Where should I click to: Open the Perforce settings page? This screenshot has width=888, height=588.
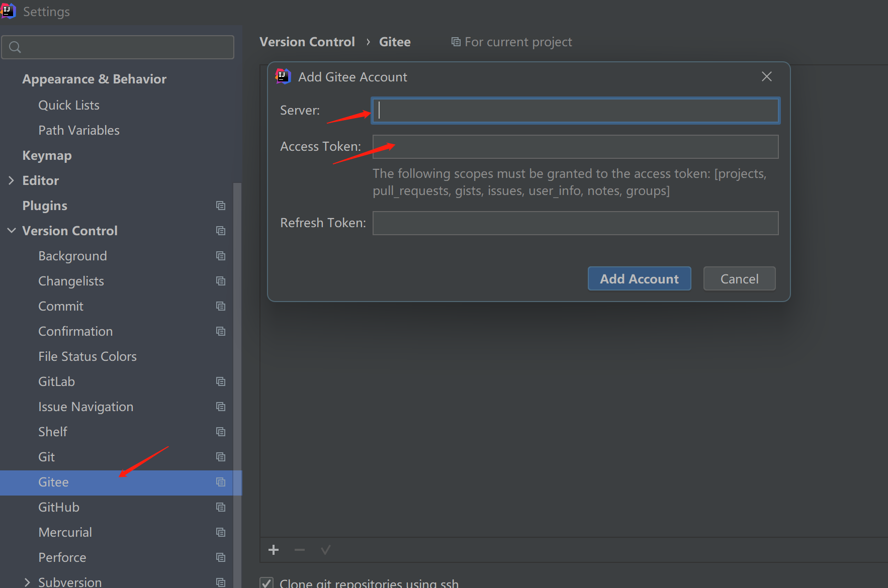pos(62,557)
